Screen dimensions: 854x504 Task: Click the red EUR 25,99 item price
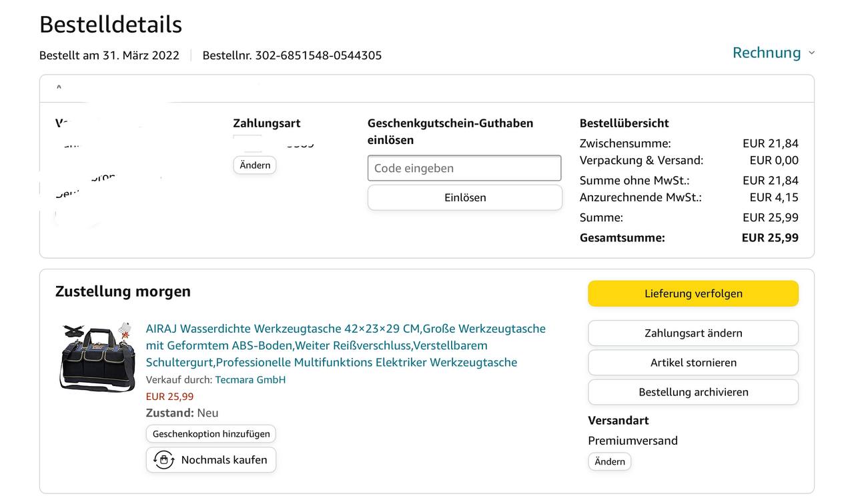point(170,397)
